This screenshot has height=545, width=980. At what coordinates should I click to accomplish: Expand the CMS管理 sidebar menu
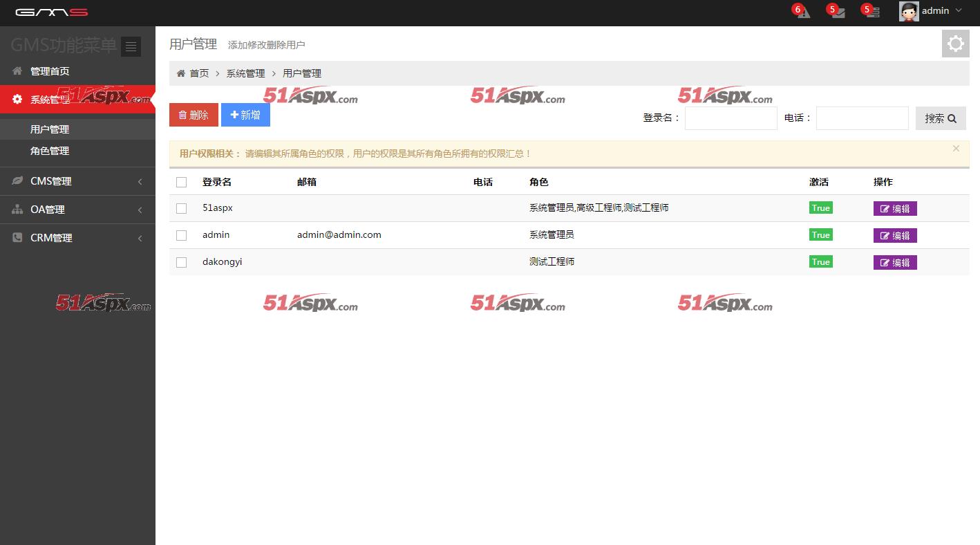(77, 181)
